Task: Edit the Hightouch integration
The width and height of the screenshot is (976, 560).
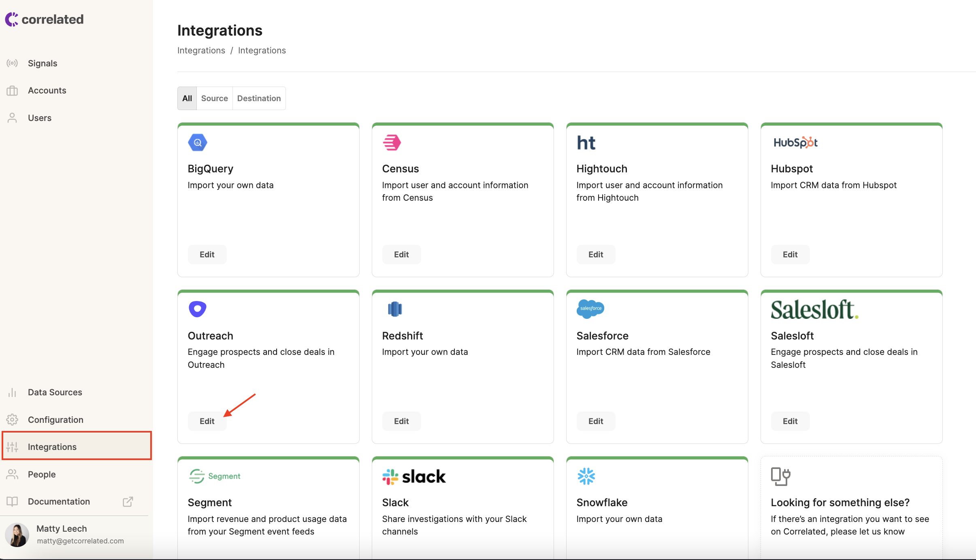Action: (596, 255)
